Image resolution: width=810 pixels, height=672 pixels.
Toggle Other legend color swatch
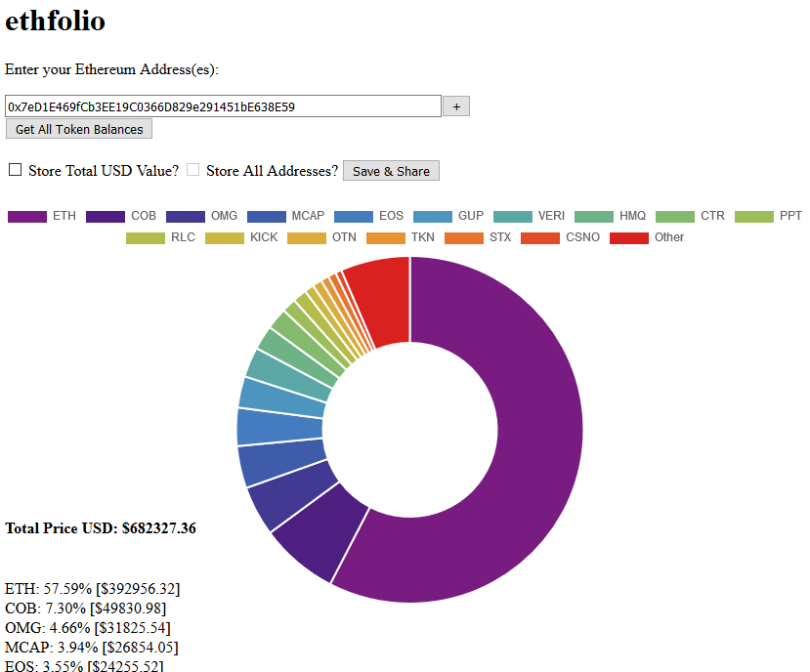(629, 238)
